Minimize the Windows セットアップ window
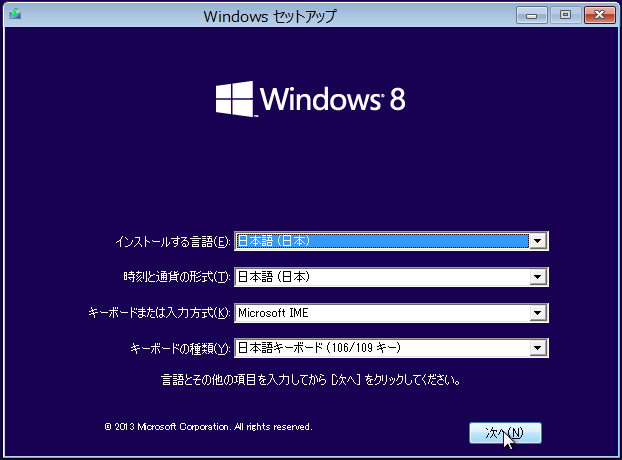Image resolution: width=622 pixels, height=460 pixels. click(532, 15)
